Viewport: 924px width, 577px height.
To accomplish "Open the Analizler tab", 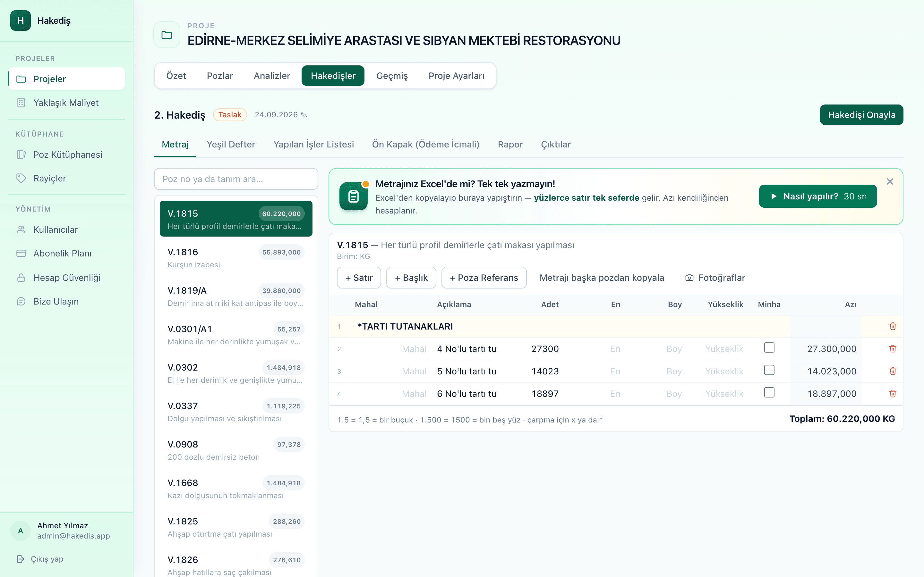I will point(272,76).
